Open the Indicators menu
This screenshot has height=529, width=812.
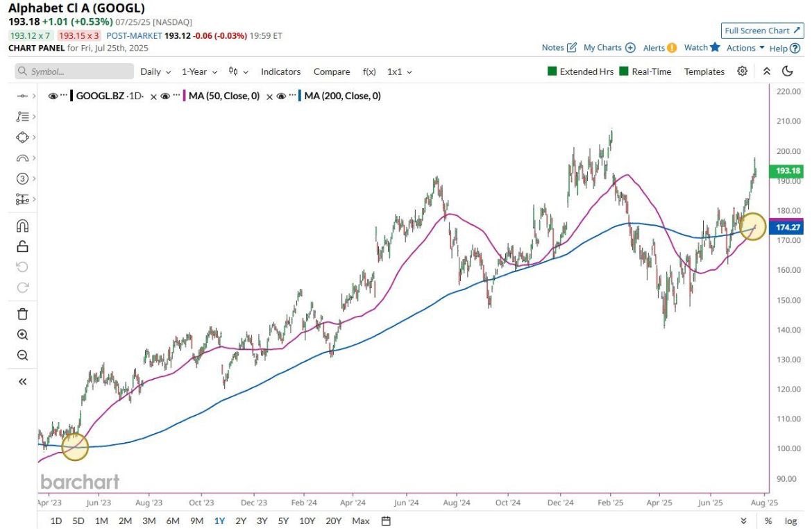click(280, 72)
